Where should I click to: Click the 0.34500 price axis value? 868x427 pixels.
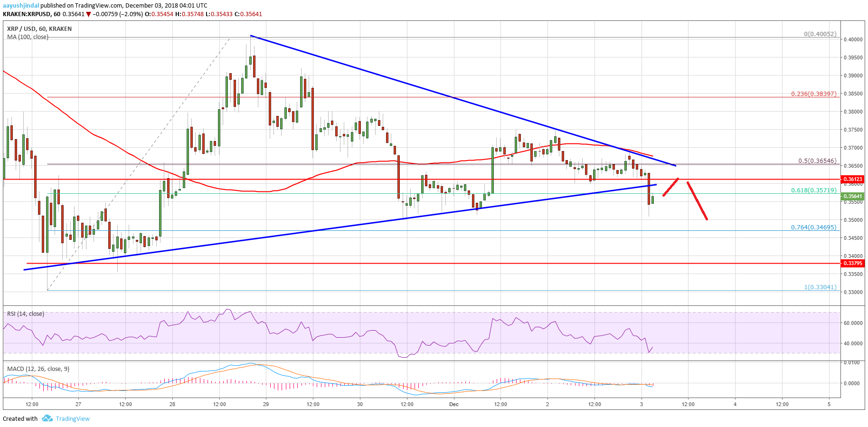pos(852,238)
